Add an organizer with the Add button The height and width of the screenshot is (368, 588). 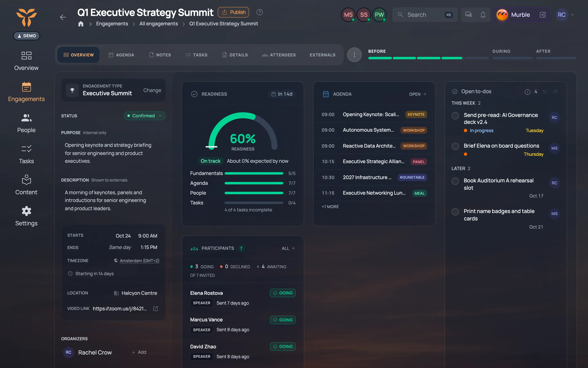tap(139, 352)
